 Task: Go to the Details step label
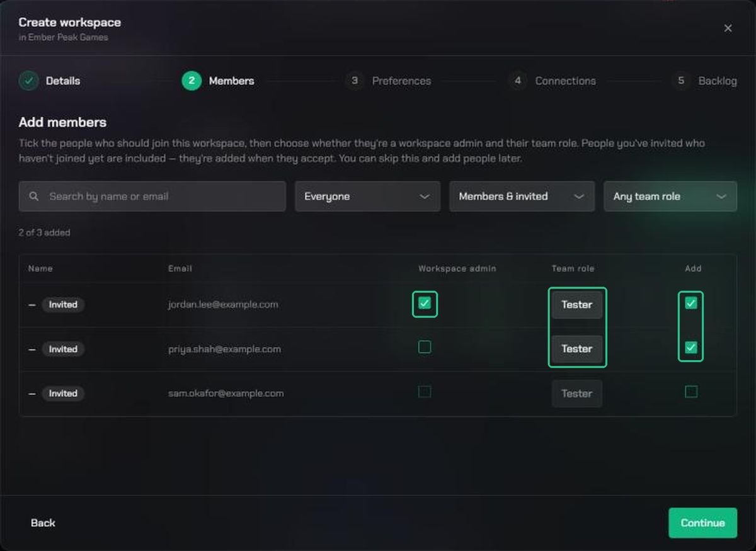pos(63,81)
